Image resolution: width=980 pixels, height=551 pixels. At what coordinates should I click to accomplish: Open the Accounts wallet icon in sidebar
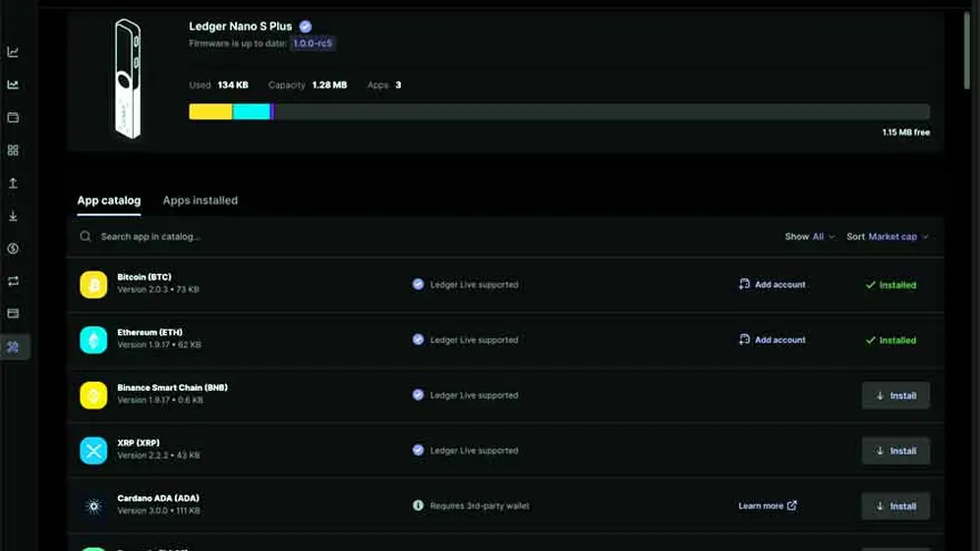pyautogui.click(x=13, y=118)
